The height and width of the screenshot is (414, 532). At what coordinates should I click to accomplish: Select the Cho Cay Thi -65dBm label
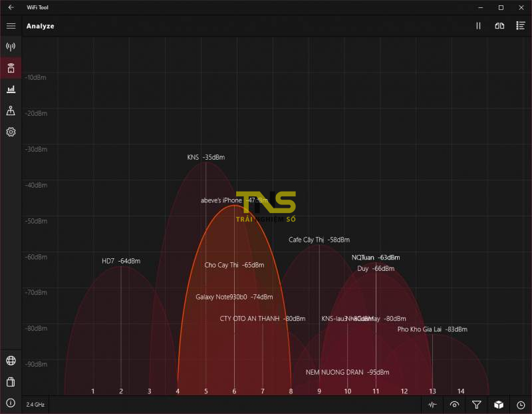click(x=234, y=265)
